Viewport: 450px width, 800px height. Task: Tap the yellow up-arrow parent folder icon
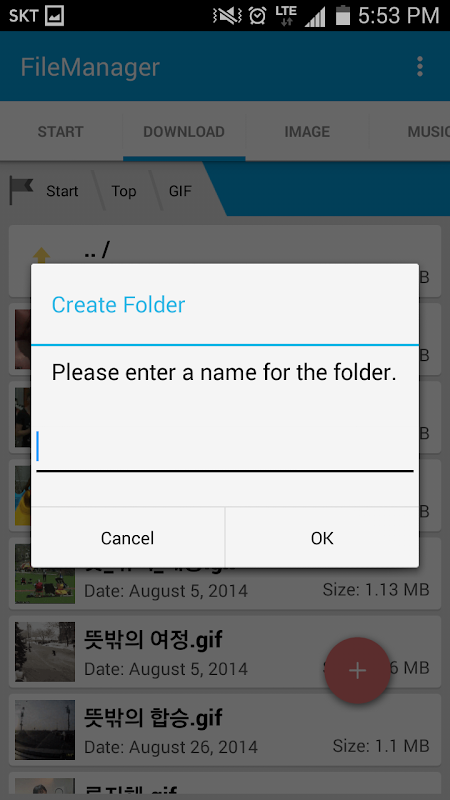(41, 255)
